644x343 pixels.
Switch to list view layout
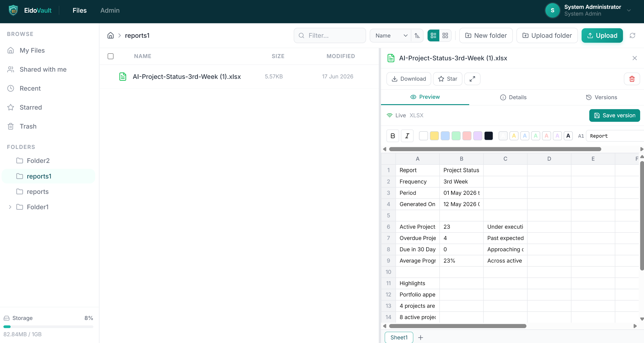[433, 35]
